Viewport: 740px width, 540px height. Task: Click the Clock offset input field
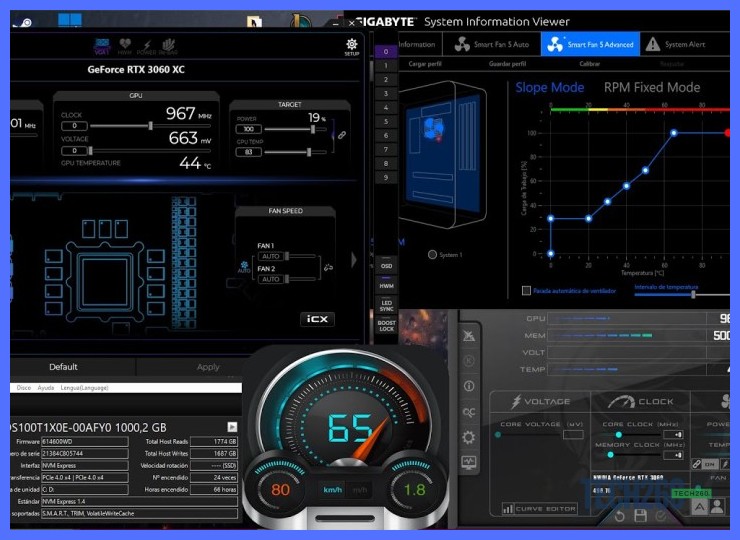[75, 126]
